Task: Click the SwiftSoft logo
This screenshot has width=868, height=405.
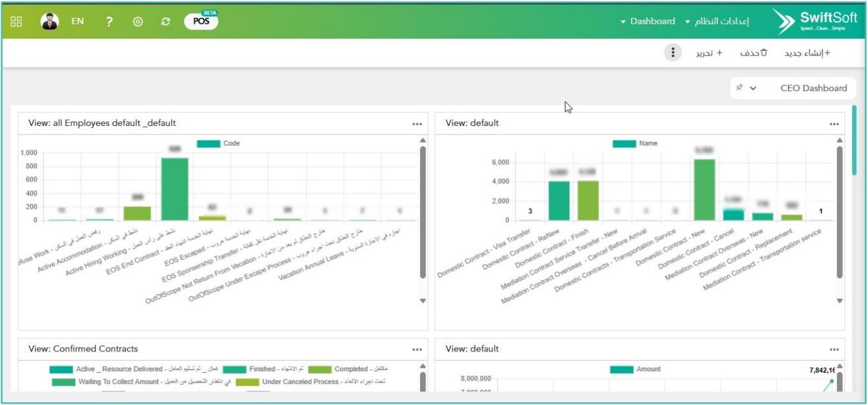Action: pos(816,21)
